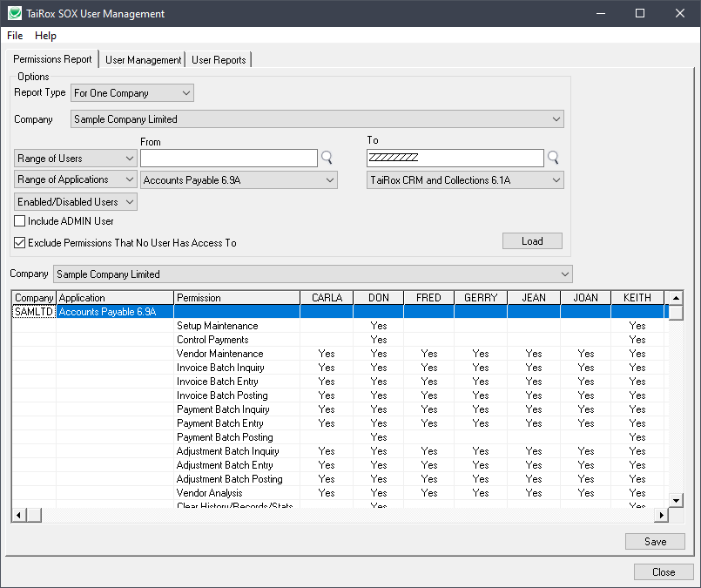701x588 pixels.
Task: Click the FRED column header
Action: pos(428,298)
